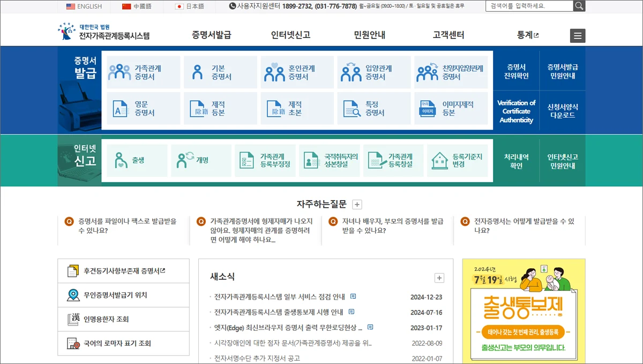This screenshot has height=364, width=643.
Task: Click 증명서발급 민원안내 button
Action: pyautogui.click(x=563, y=72)
